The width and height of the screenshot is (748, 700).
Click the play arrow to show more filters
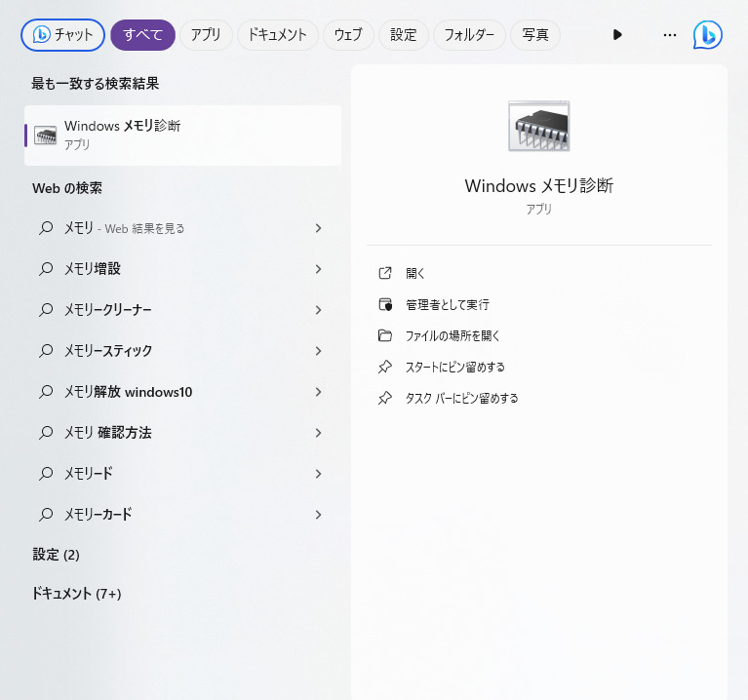click(x=617, y=35)
